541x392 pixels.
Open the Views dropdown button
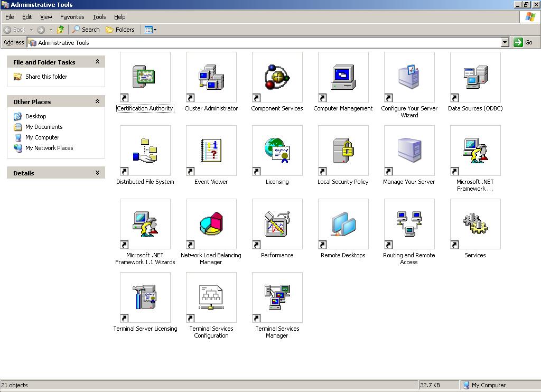click(151, 30)
